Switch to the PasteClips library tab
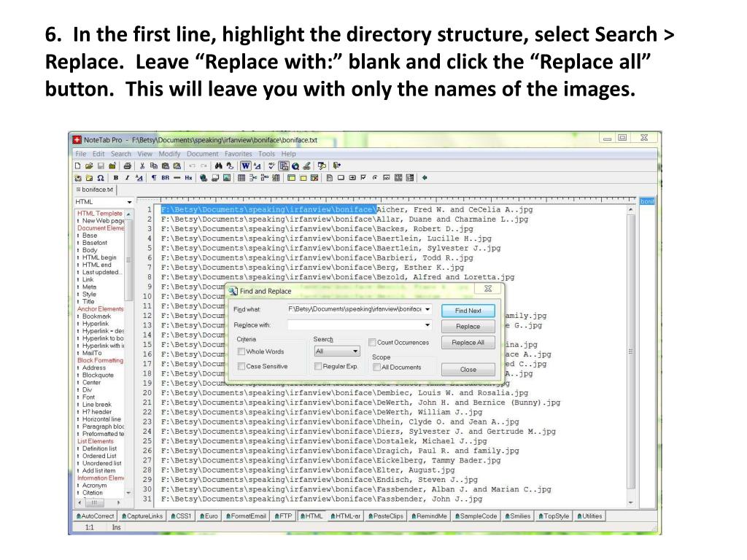The height and width of the screenshot is (560, 747). pos(387,516)
